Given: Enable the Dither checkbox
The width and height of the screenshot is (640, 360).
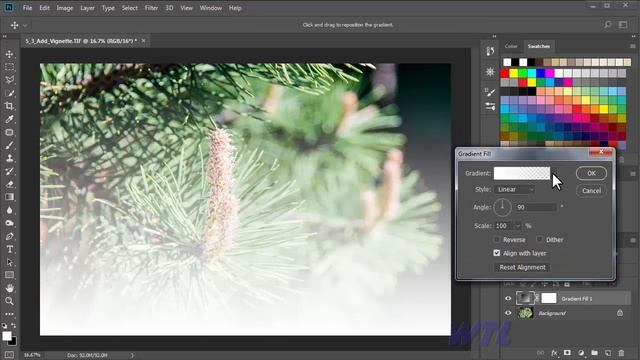Looking at the screenshot, I should click(540, 240).
